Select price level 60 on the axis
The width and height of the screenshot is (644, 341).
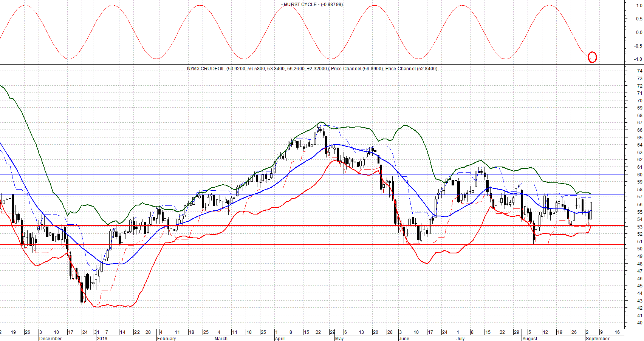pyautogui.click(x=640, y=175)
